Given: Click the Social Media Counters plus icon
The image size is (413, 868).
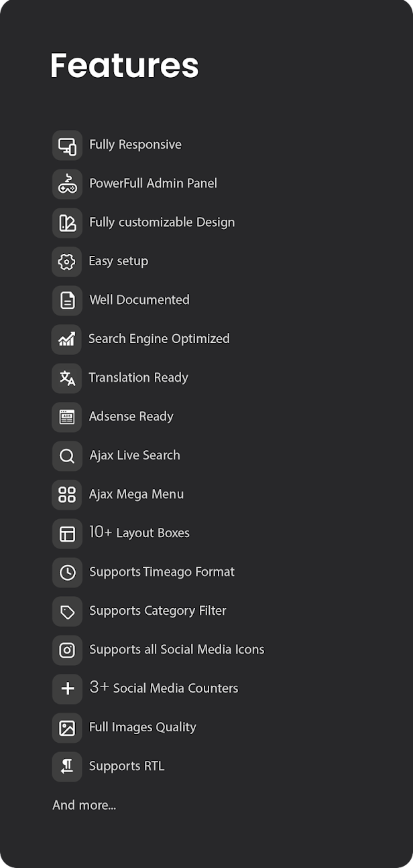Looking at the screenshot, I should [67, 689].
